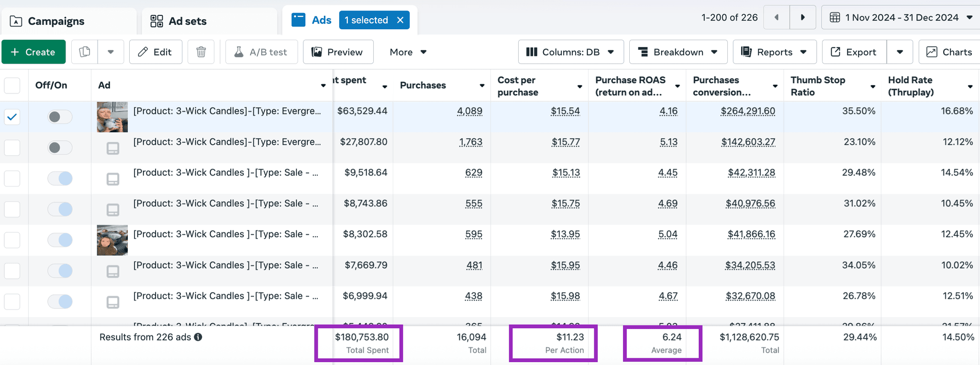Expand the Export options arrow
The image size is (980, 365).
click(900, 52)
